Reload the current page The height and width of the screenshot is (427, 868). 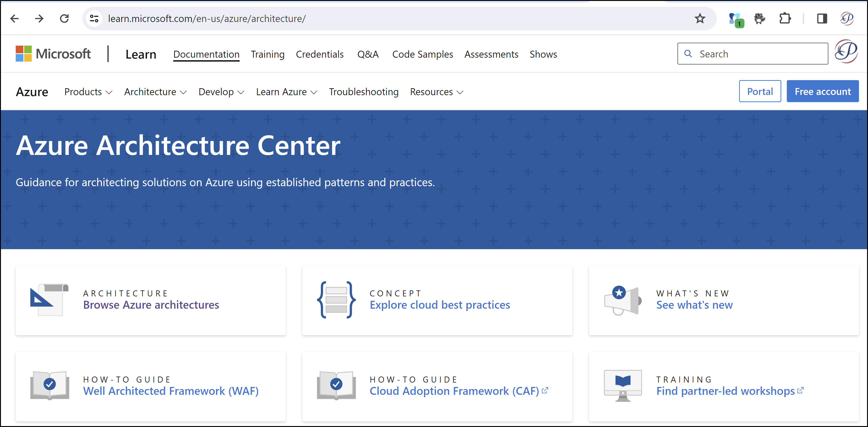[x=64, y=19]
